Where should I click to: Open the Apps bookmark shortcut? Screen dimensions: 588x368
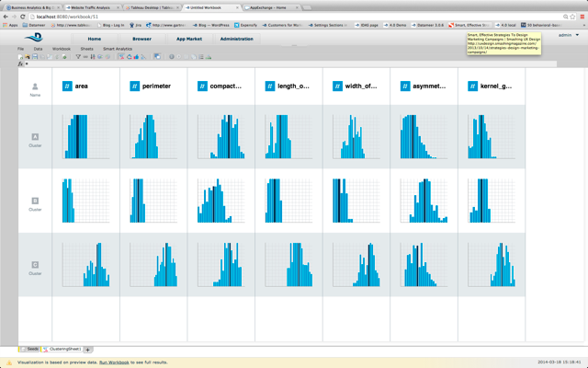click(10, 25)
